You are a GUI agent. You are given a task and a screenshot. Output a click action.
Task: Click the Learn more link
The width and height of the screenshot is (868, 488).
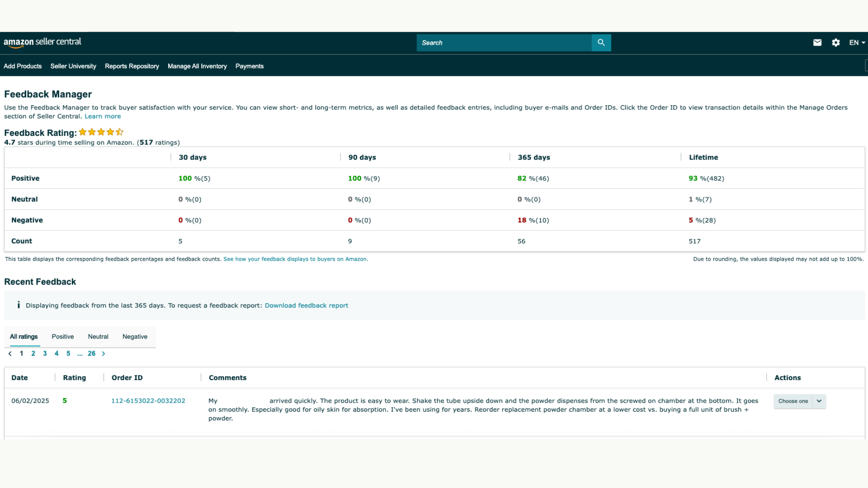103,116
